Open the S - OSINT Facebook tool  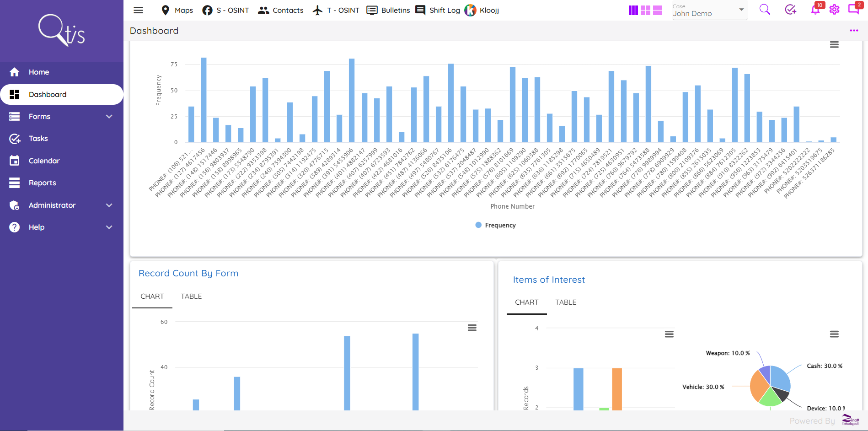(x=225, y=10)
